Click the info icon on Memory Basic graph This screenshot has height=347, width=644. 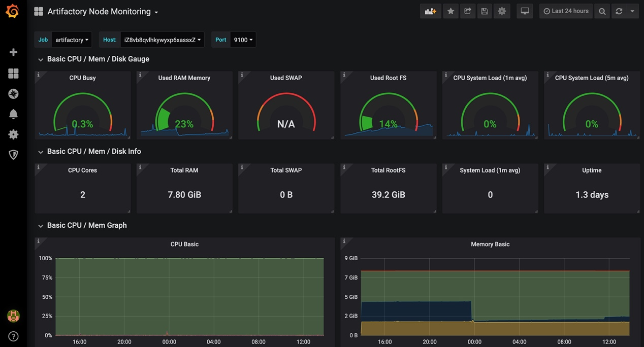pos(344,241)
